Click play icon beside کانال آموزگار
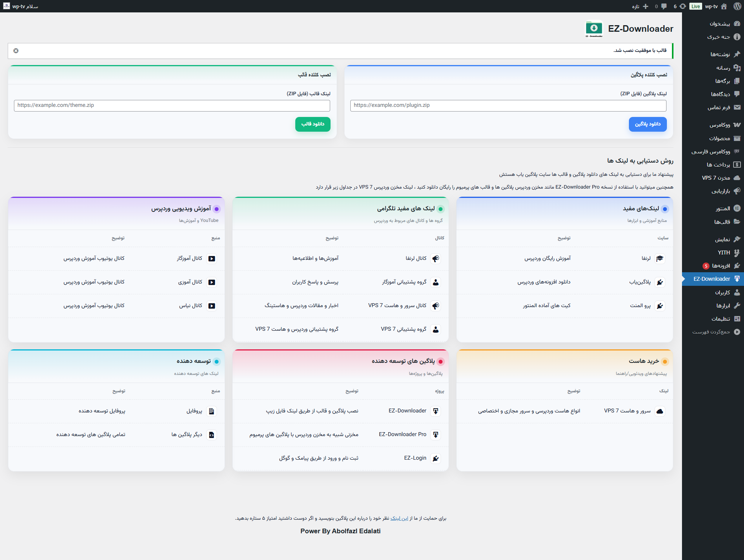This screenshot has height=560, width=744. (x=212, y=259)
